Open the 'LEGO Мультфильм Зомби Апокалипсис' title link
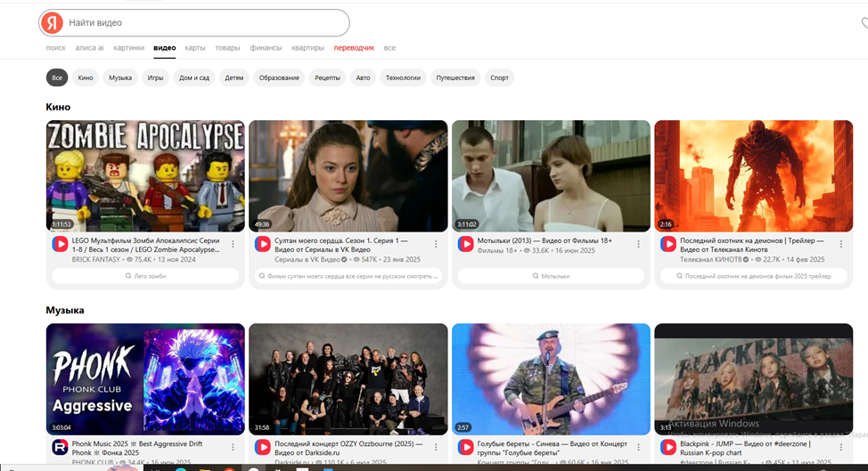 point(145,245)
